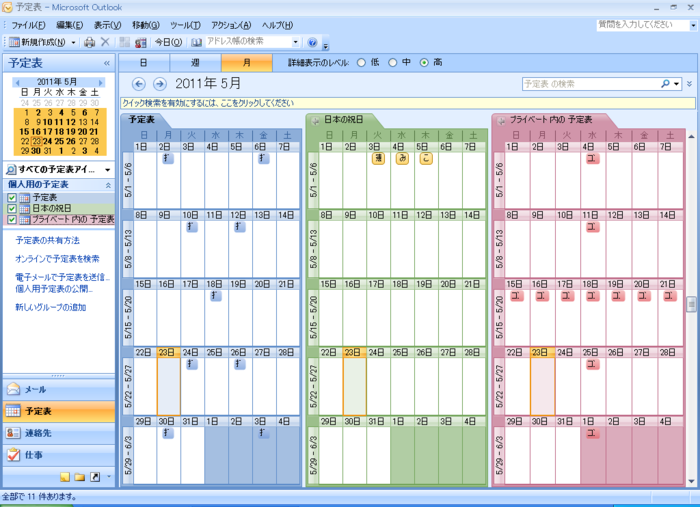
Task: Open the 表示(V) menu
Action: click(107, 25)
